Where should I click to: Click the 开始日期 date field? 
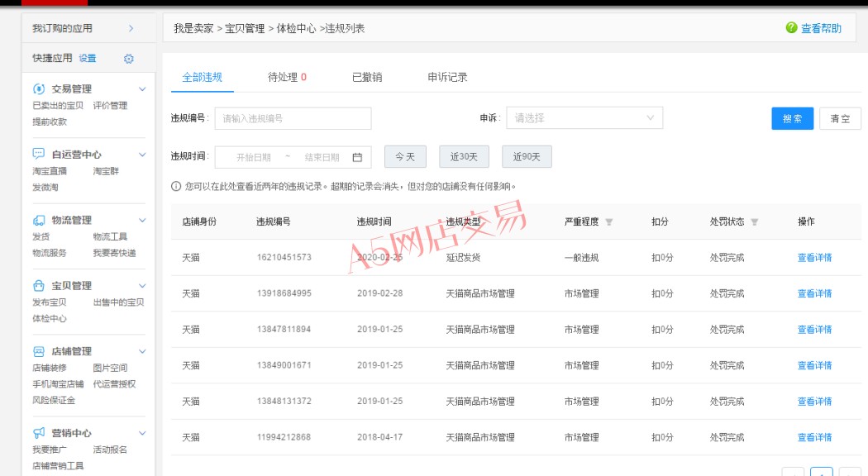(254, 157)
